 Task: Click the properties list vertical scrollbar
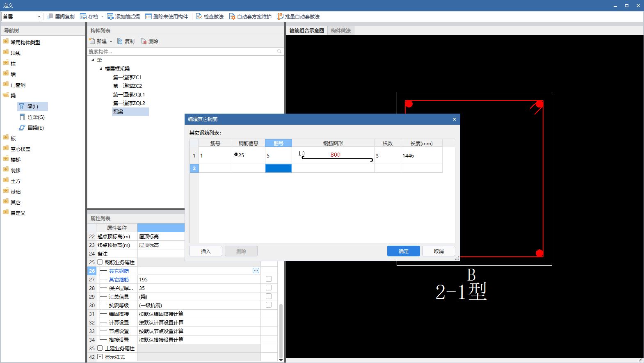point(281,330)
